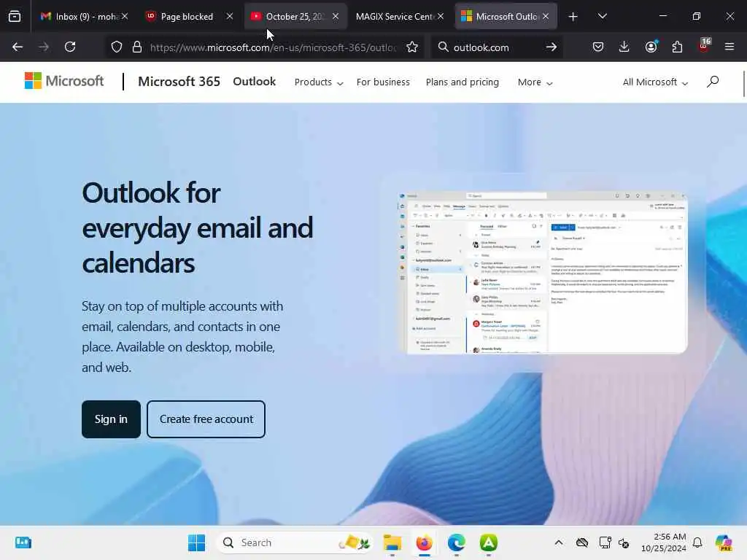Open the tracking protection shield icon
This screenshot has width=747, height=560.
117,47
